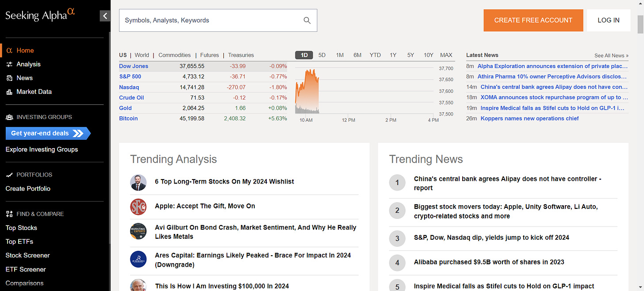Click the Market Data chart icon
The height and width of the screenshot is (291, 644).
pyautogui.click(x=9, y=92)
